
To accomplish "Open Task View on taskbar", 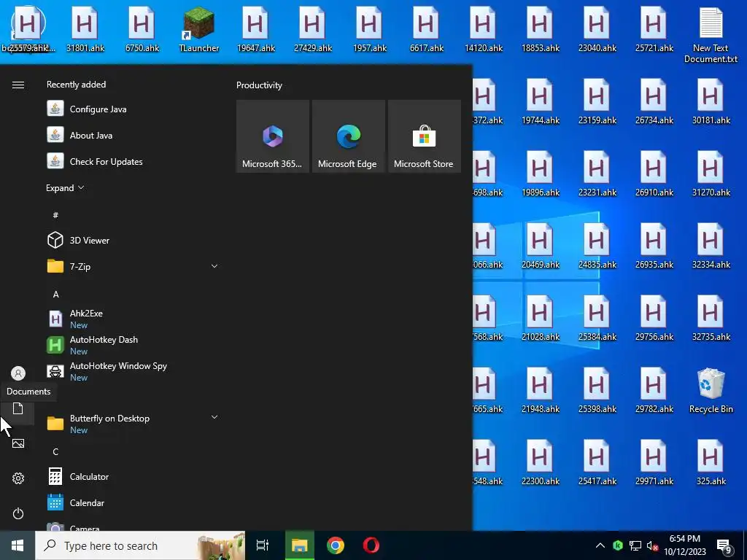I will coord(263,545).
